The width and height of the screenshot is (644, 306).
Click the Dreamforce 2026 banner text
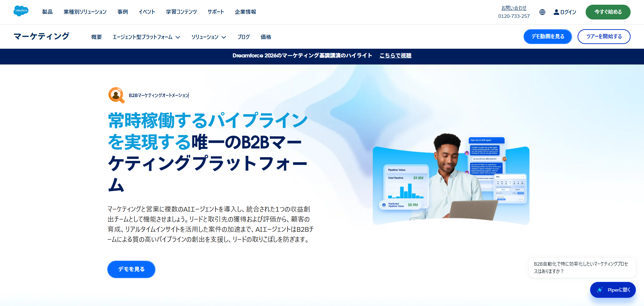pyautogui.click(x=302, y=55)
